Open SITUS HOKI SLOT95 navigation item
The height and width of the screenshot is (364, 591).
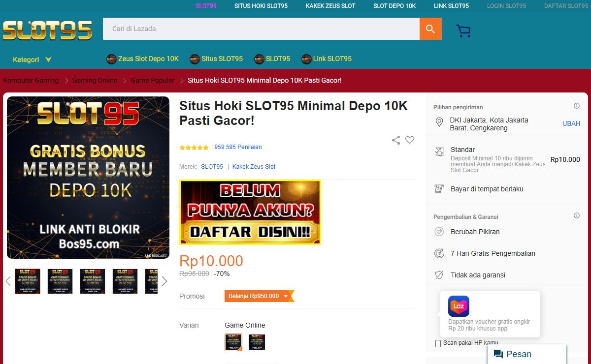coord(261,6)
